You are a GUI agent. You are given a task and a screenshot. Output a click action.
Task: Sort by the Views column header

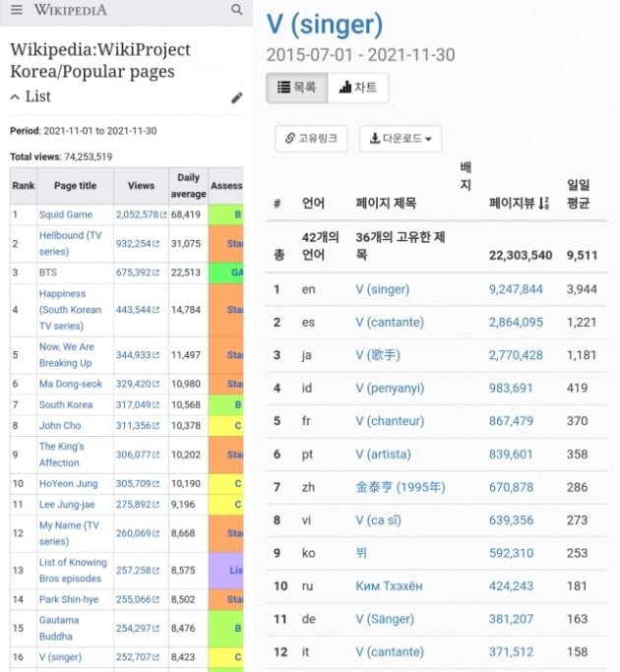[x=141, y=186]
